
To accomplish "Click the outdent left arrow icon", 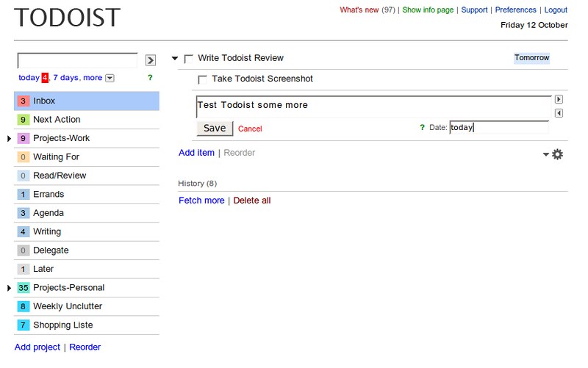I will pyautogui.click(x=559, y=113).
